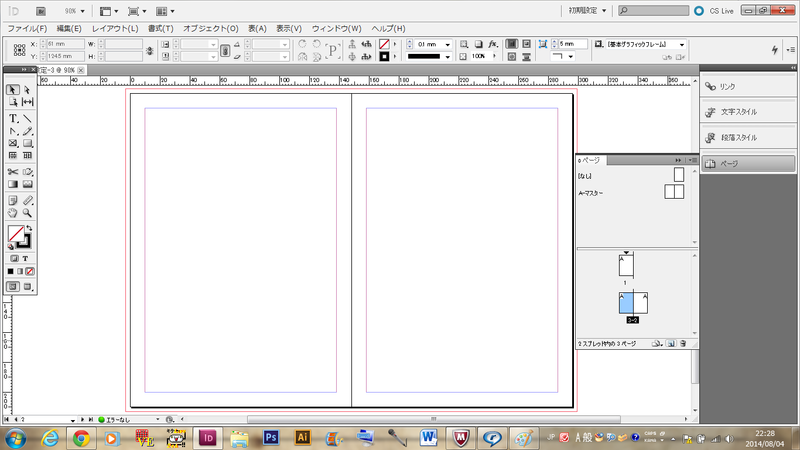The image size is (800, 450).
Task: Select the Gradient Feather tool
Action: [28, 184]
